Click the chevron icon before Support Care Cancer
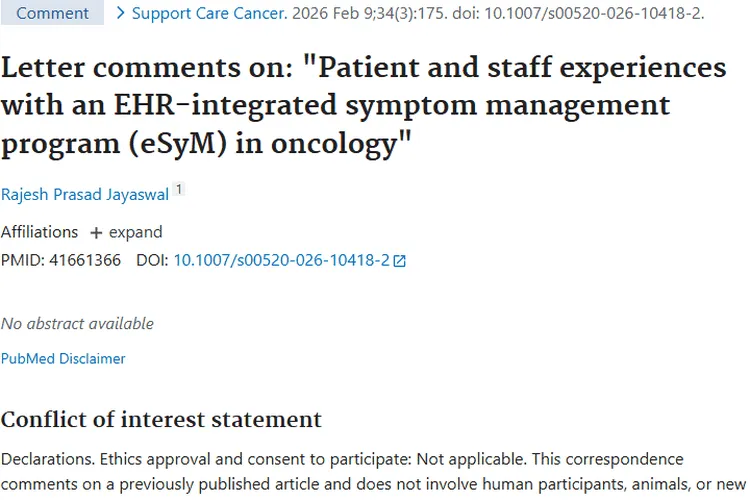 pyautogui.click(x=121, y=14)
